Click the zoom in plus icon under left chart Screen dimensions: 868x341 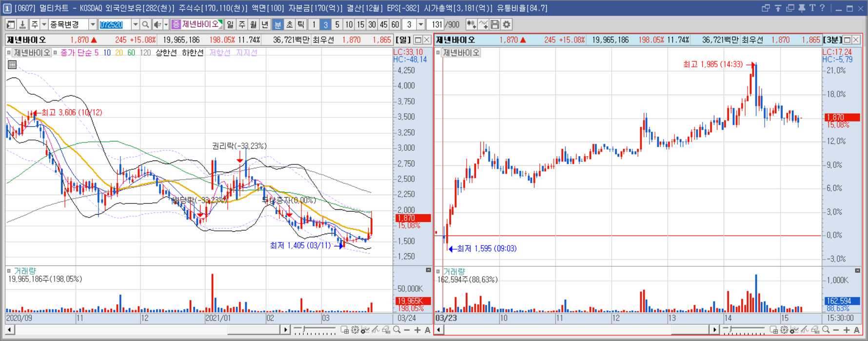417,330
